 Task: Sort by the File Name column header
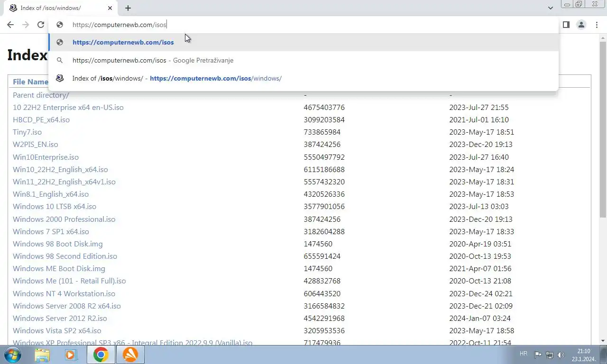coord(30,82)
